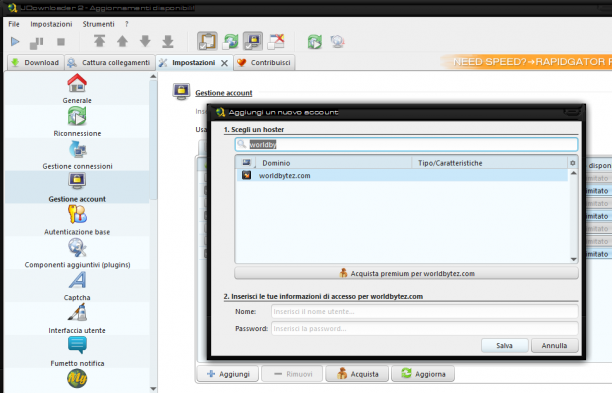The image size is (612, 393).
Task: Sort by Dominio column header
Action: click(x=334, y=163)
